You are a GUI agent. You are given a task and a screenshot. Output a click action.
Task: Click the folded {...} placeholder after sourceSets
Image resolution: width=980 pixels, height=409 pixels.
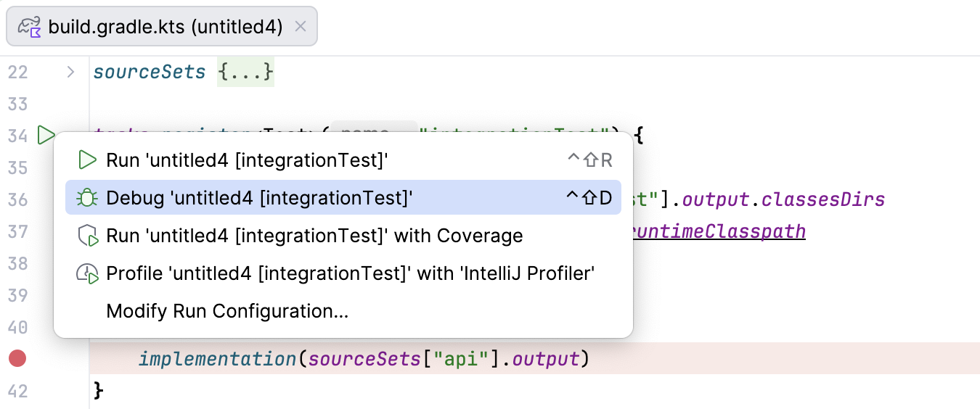point(245,72)
